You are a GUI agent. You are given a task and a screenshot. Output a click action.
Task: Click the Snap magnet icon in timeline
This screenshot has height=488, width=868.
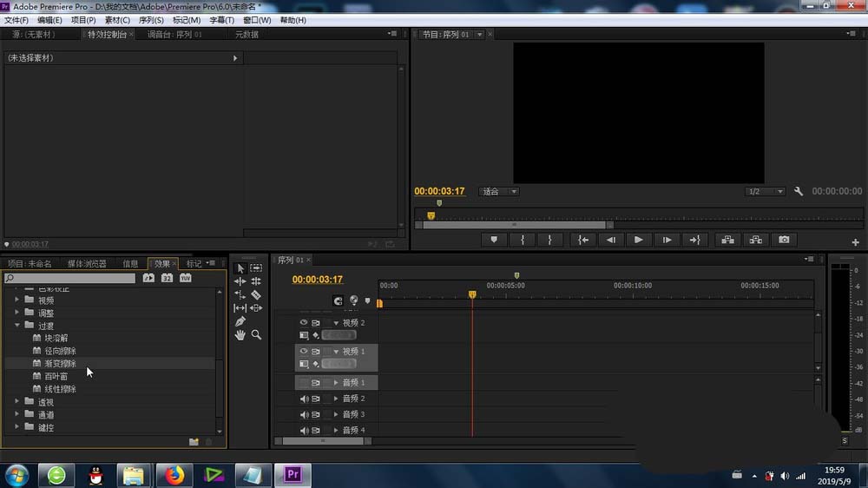tap(338, 300)
